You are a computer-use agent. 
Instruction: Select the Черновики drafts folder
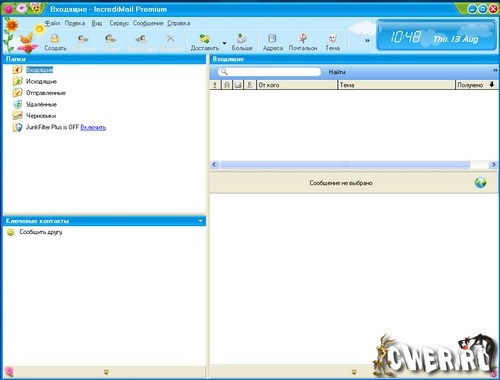point(41,116)
